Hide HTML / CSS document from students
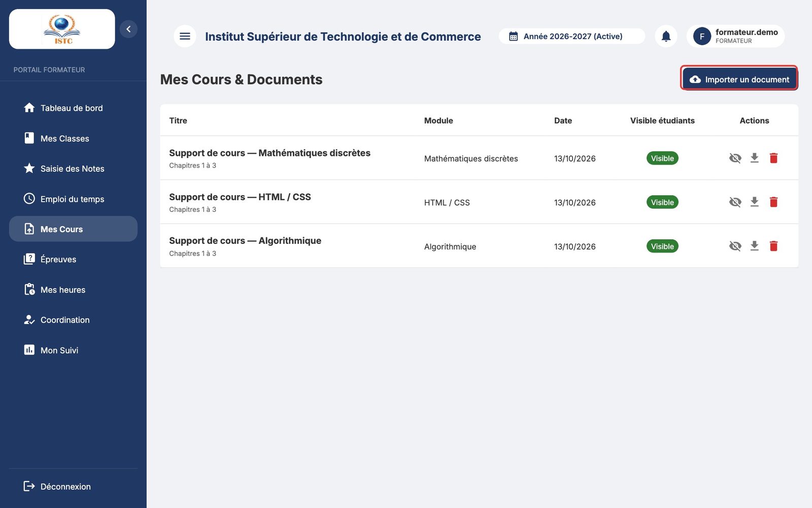The image size is (812, 508). [735, 202]
